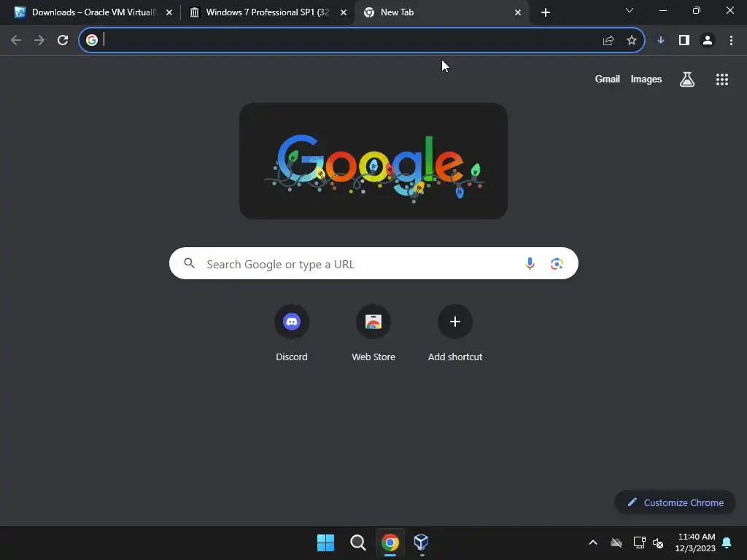Click the Customize Chrome button
This screenshot has height=560, width=747.
coord(675,502)
